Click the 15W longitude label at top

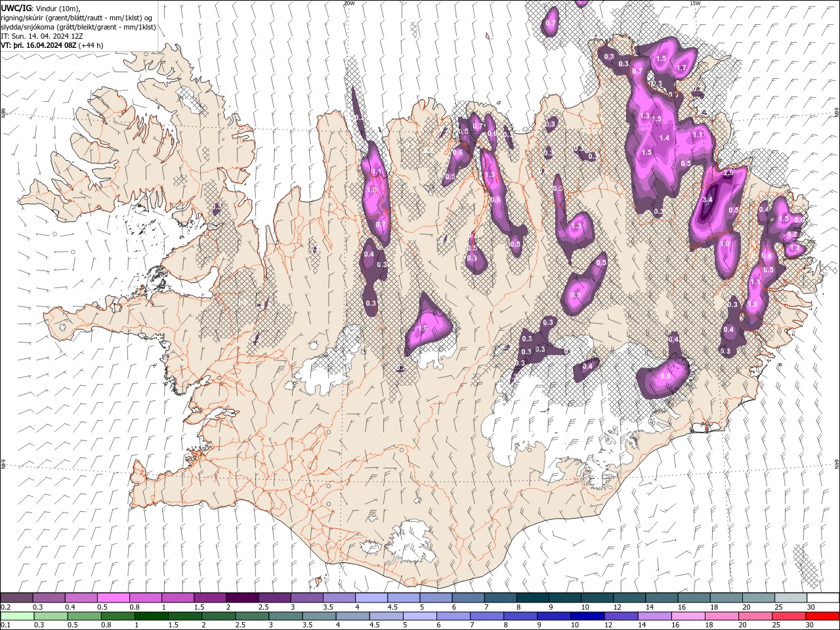[695, 3]
